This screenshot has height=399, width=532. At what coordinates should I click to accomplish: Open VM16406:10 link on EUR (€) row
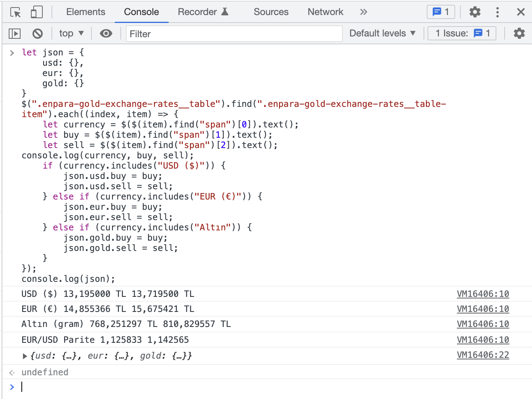[x=483, y=309]
